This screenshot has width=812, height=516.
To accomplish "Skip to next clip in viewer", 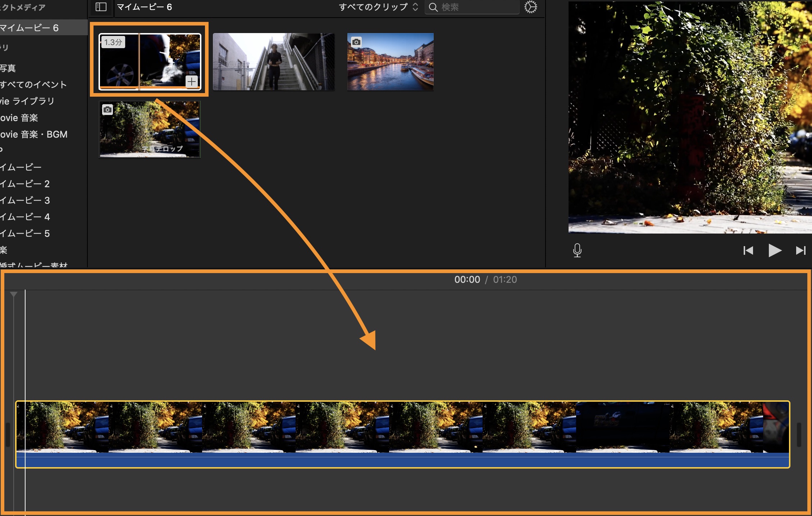I will tap(800, 250).
